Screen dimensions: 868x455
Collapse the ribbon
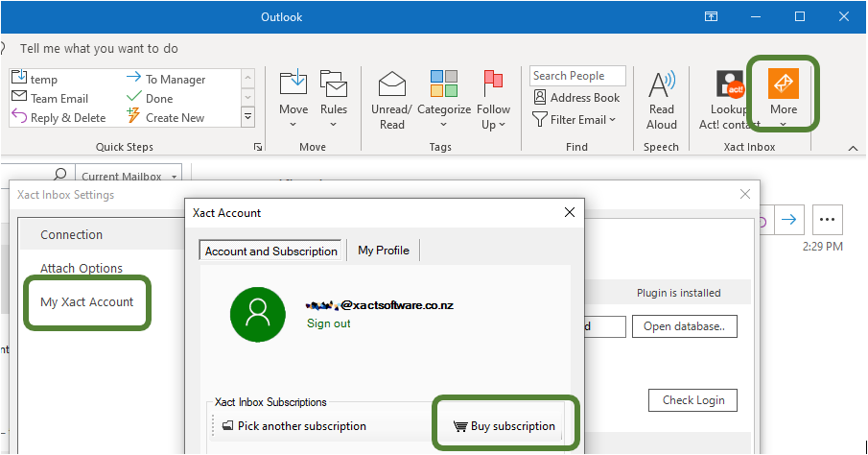tap(853, 148)
